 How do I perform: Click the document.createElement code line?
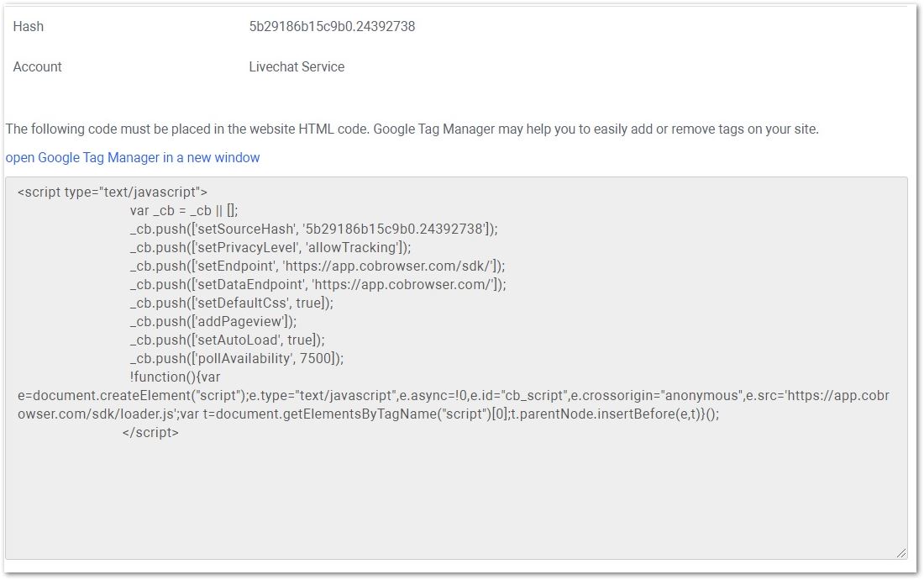[453, 396]
